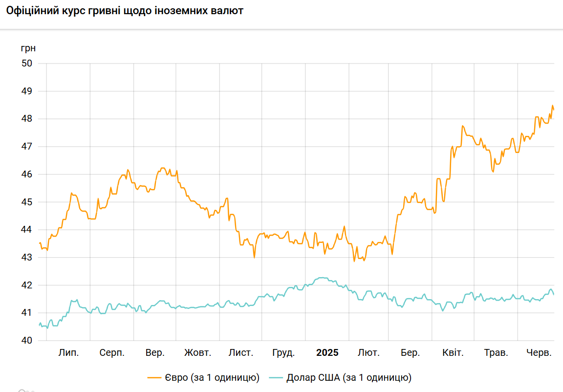Select the Жовт. month label
563x392 pixels.
pyautogui.click(x=198, y=352)
